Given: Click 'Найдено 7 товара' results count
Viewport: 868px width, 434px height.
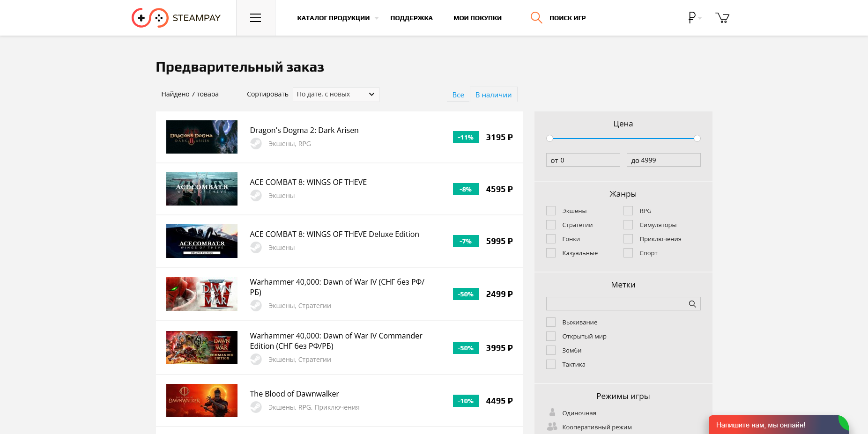Looking at the screenshot, I should (x=190, y=94).
